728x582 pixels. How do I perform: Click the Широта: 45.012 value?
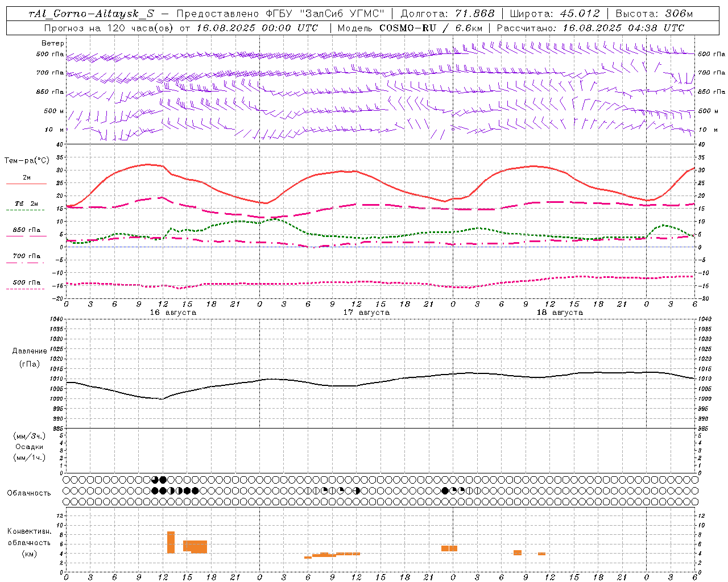(x=555, y=14)
